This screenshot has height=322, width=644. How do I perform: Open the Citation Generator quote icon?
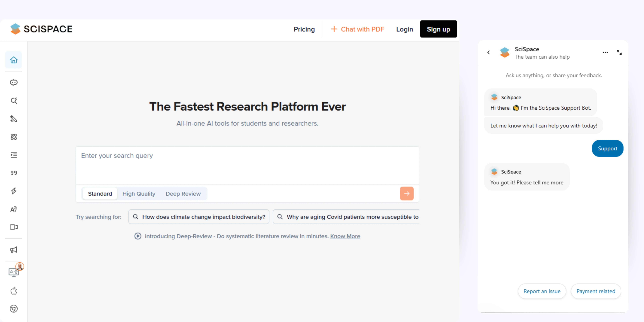[x=14, y=173]
